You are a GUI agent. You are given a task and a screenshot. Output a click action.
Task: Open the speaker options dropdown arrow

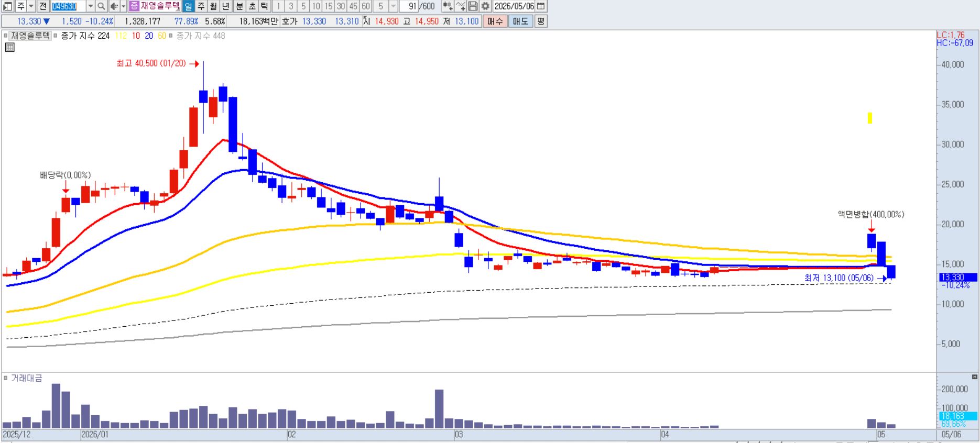(x=124, y=6)
